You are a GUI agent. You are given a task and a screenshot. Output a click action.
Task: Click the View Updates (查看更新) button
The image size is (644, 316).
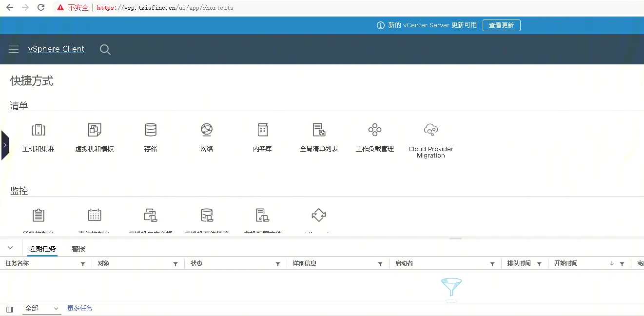pyautogui.click(x=501, y=25)
